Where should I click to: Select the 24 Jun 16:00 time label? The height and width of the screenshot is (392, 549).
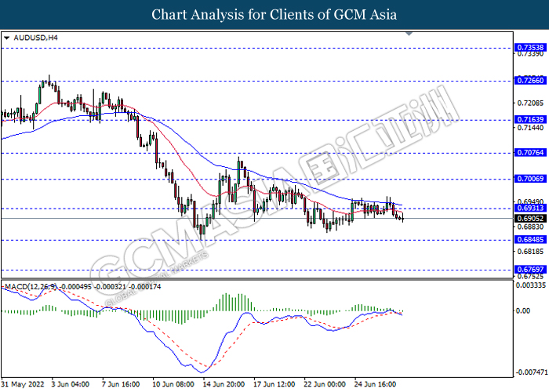click(x=376, y=384)
